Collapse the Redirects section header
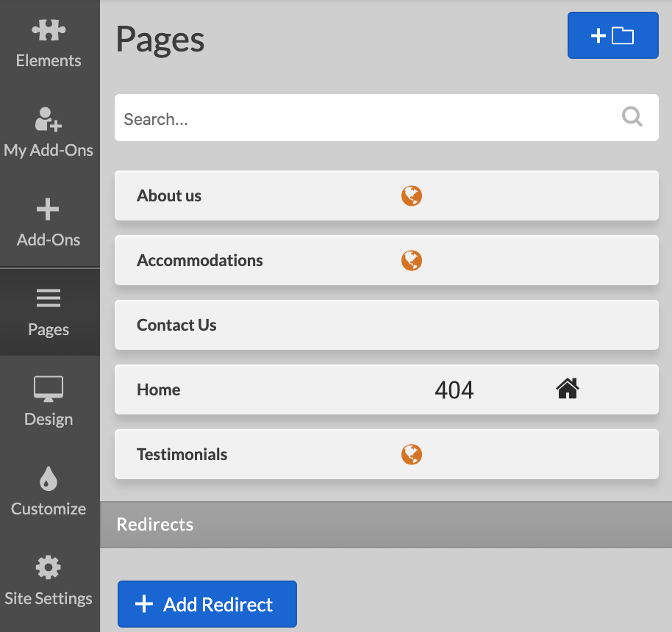This screenshot has height=632, width=672. pos(386,525)
